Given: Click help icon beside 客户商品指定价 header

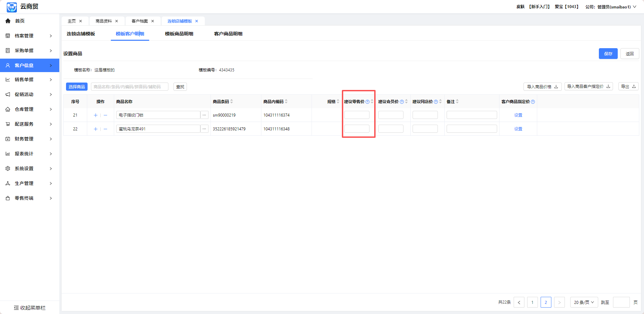Looking at the screenshot, I should (533, 102).
